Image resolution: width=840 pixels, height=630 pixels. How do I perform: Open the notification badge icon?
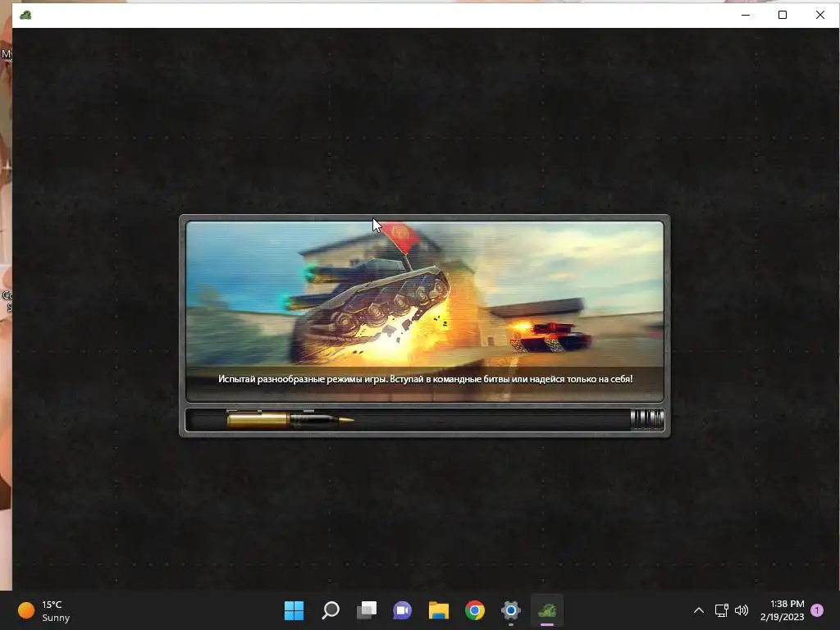[817, 610]
